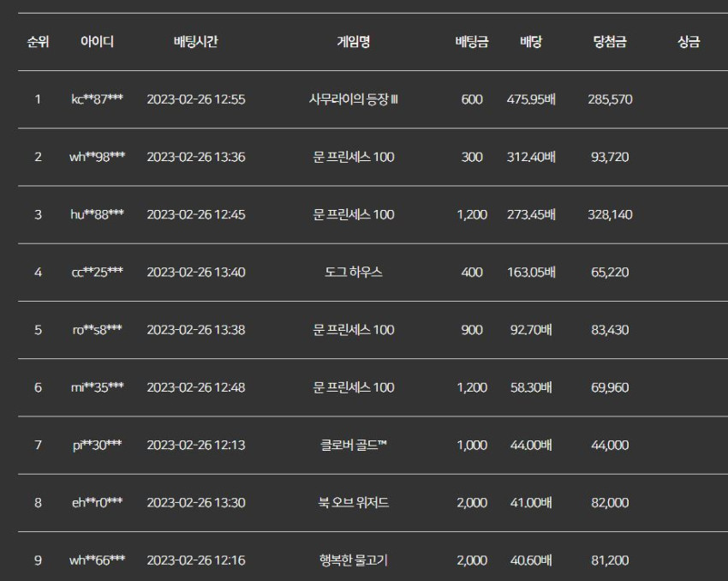Click the 게임명 column header
The height and width of the screenshot is (581, 728).
(354, 42)
